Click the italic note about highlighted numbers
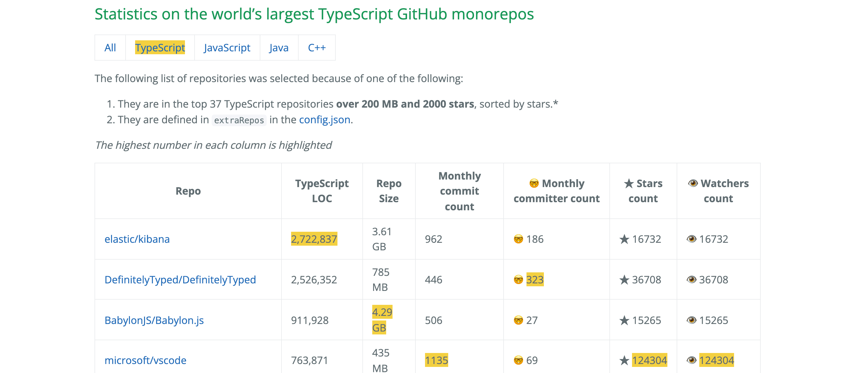This screenshot has height=373, width=868. (x=213, y=145)
